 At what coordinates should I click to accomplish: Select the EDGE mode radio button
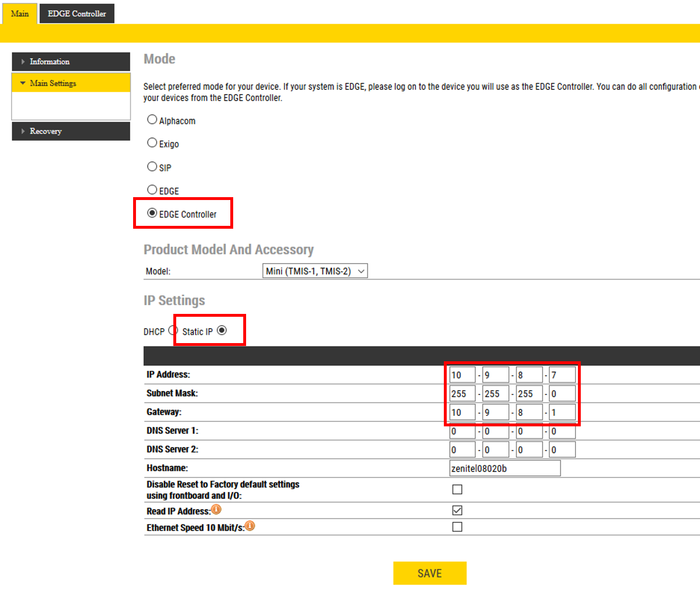click(152, 190)
